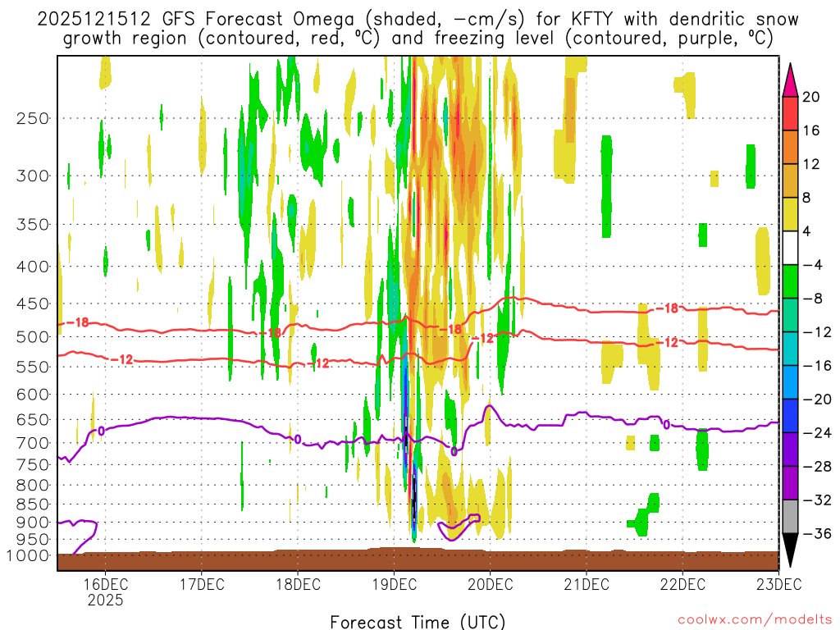Viewport: 840px width, 630px height.
Task: Click the 800 pressure level label
Action: click(x=33, y=485)
